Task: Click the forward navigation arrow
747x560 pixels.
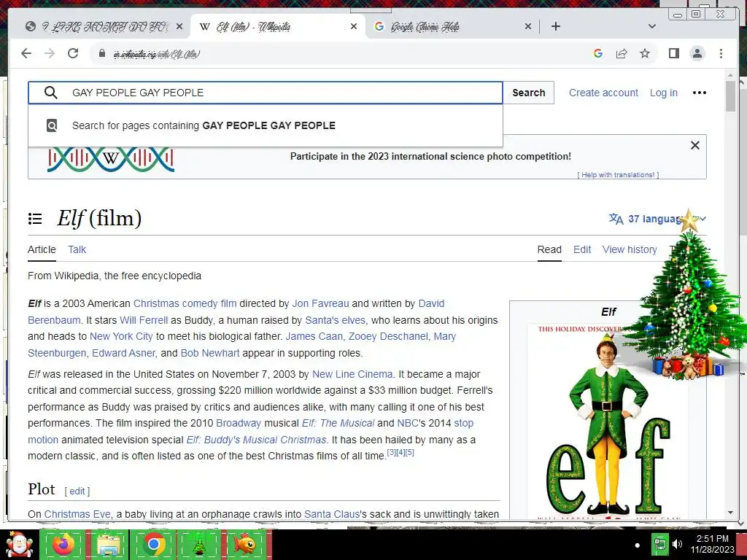Action: (x=50, y=53)
